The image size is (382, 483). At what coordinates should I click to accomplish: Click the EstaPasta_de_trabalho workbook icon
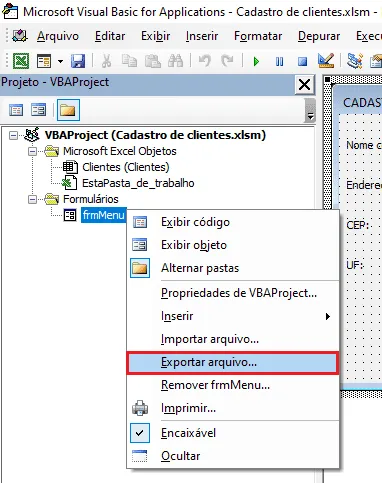70,183
